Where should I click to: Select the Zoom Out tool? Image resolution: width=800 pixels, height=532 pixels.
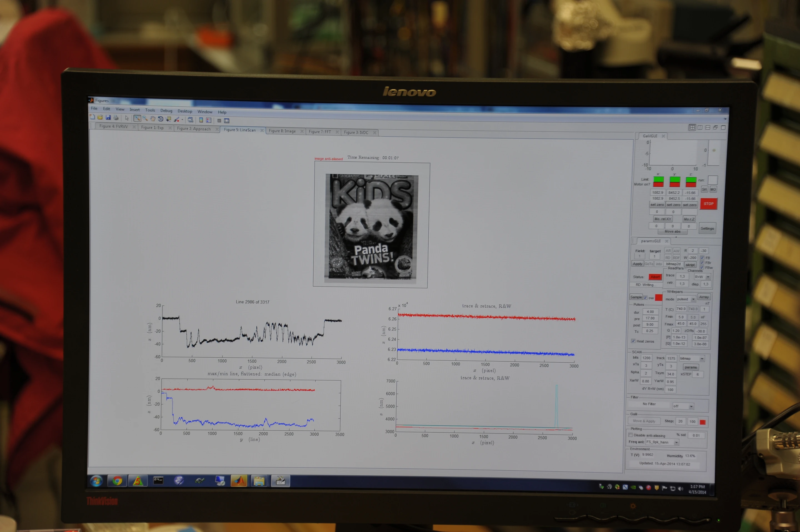tap(145, 118)
